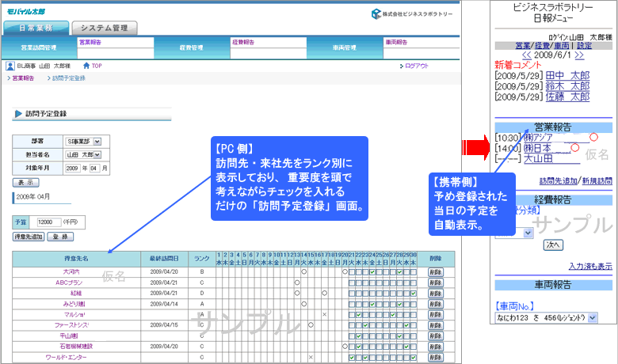Click 経費 link in mobile menu bar
This screenshot has width=618, height=364.
click(x=542, y=46)
